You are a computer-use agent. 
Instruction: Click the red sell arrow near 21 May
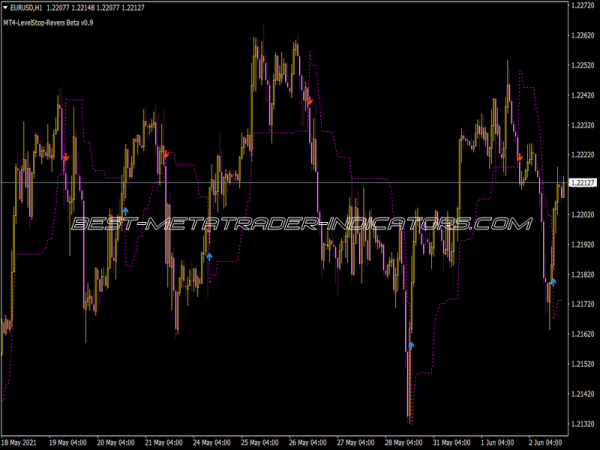(166, 153)
